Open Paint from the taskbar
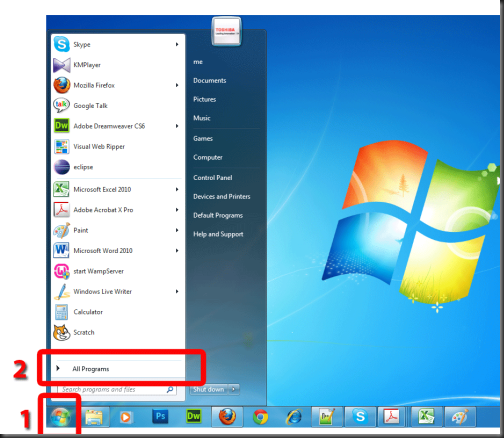 click(x=460, y=417)
